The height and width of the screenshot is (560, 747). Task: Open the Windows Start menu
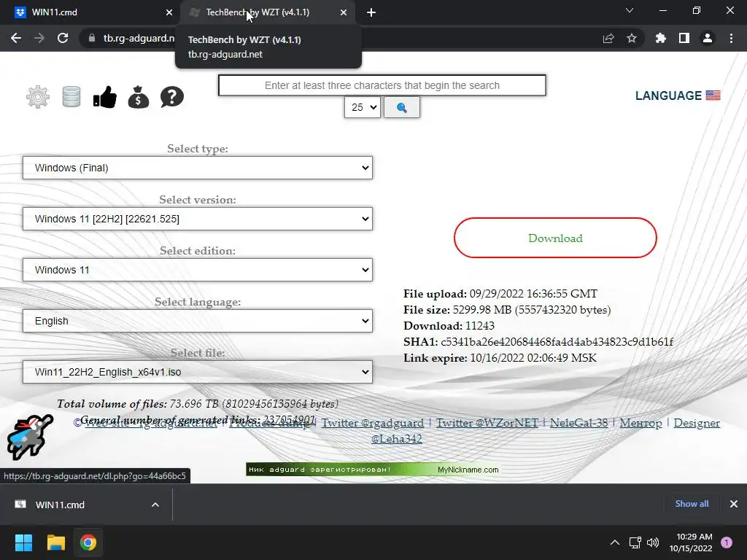[23, 542]
